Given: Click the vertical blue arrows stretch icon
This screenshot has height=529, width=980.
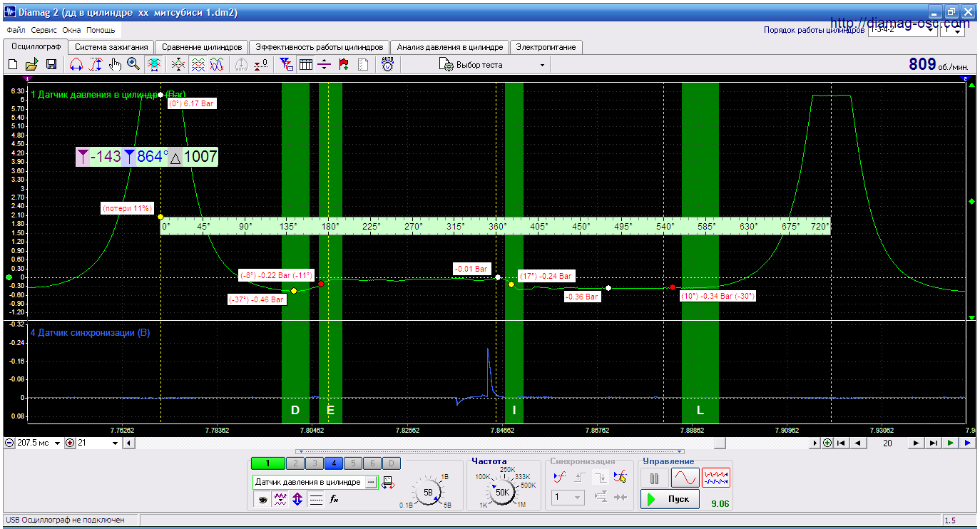Looking at the screenshot, I should coord(297,500).
